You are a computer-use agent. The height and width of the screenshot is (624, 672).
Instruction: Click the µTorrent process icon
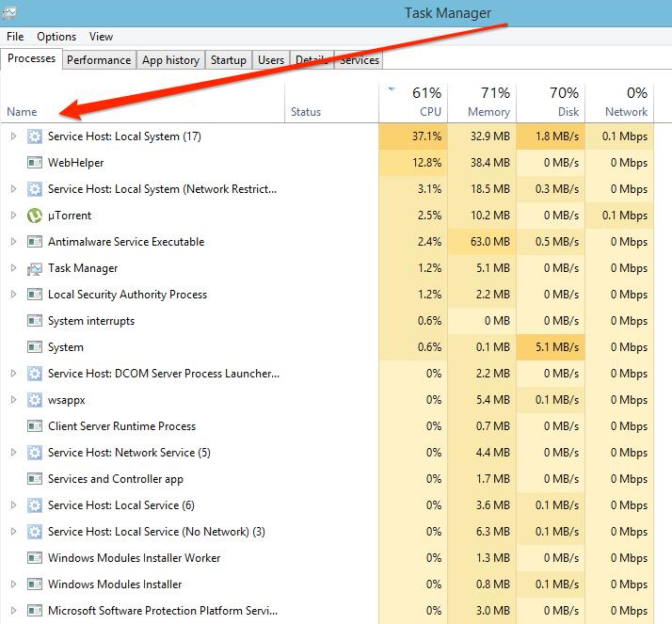35,216
